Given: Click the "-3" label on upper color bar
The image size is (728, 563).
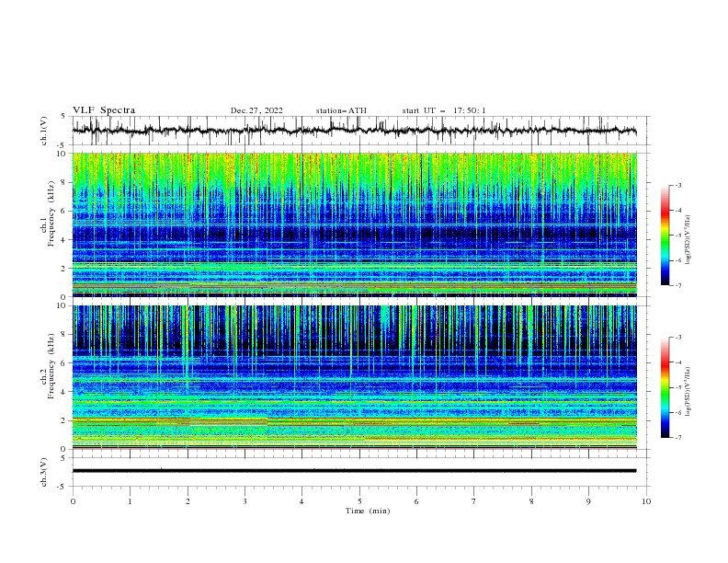Looking at the screenshot, I should (x=678, y=185).
